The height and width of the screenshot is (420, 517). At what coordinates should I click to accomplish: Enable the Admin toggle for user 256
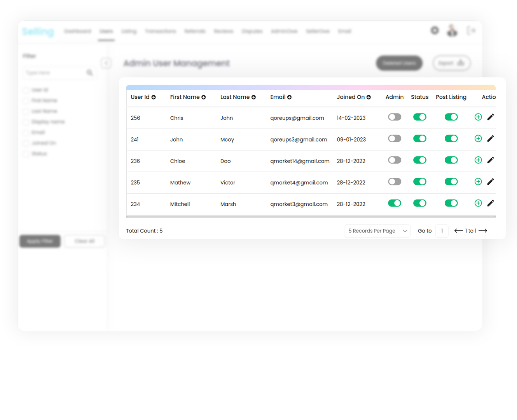pos(395,117)
